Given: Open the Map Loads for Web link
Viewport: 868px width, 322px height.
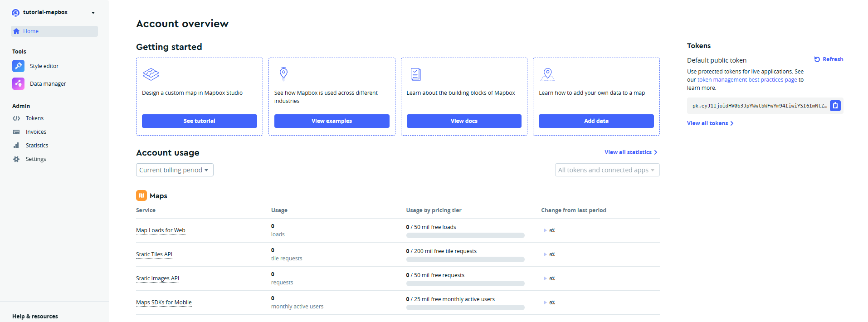Looking at the screenshot, I should tap(161, 230).
